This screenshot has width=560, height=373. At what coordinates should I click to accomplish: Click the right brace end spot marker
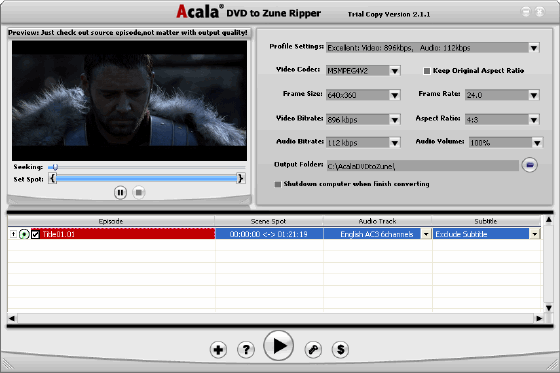click(241, 178)
